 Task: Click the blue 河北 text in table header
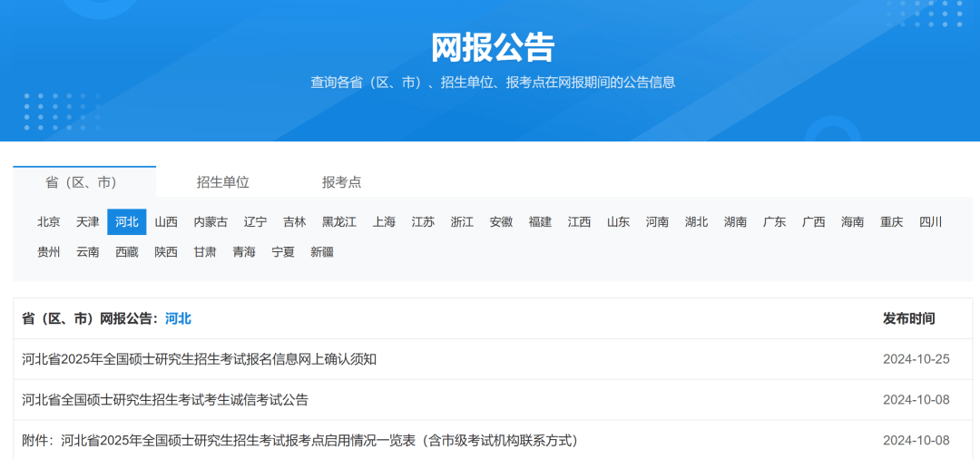pyautogui.click(x=178, y=319)
